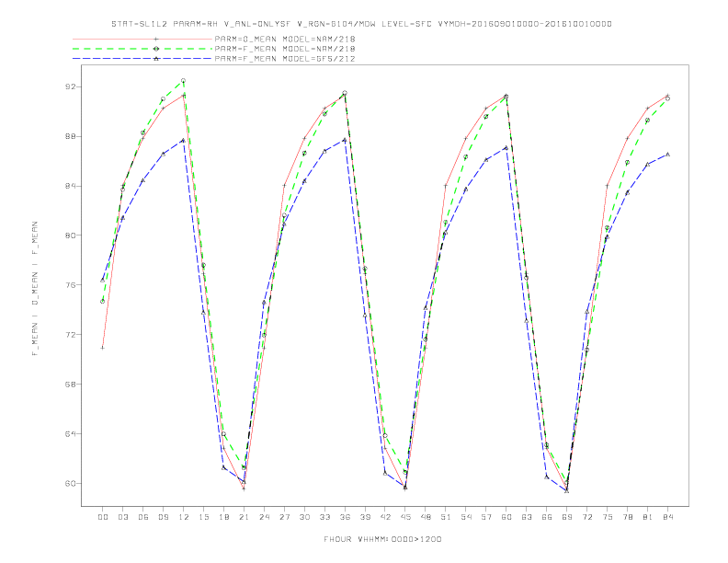
Task: Click the x-axis tick label 27
Action: coord(284,517)
